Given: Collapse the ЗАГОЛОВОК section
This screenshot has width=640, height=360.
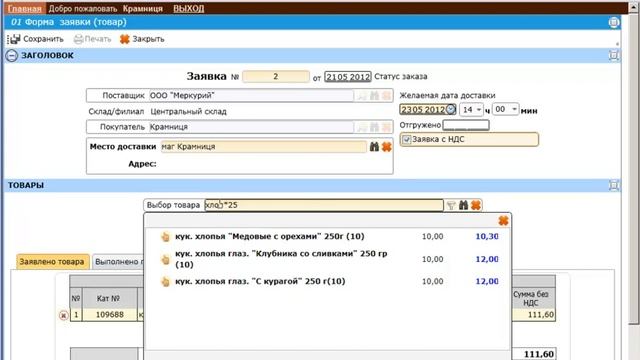Looking at the screenshot, I should point(11,55).
